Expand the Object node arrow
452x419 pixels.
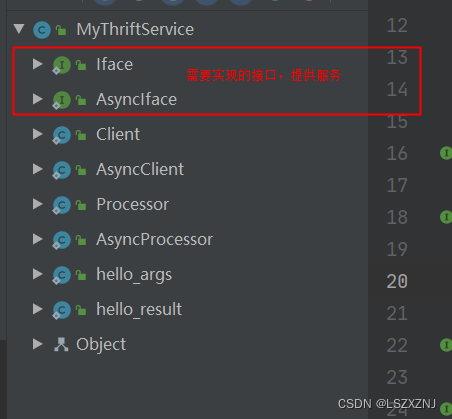[x=38, y=344]
